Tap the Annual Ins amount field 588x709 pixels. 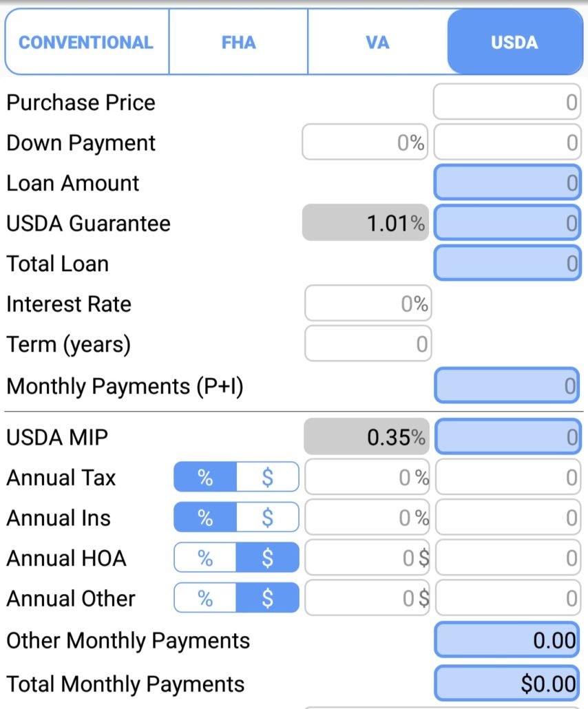508,517
